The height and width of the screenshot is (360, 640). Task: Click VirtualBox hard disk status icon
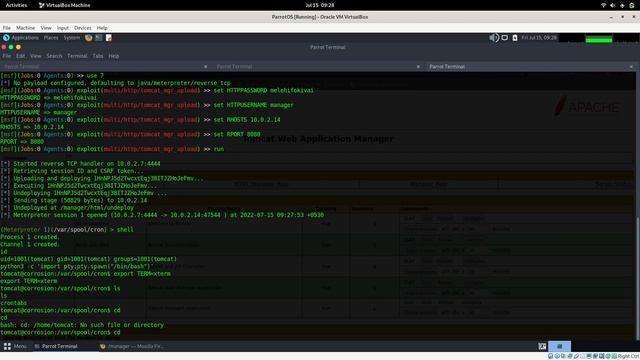tap(551, 356)
